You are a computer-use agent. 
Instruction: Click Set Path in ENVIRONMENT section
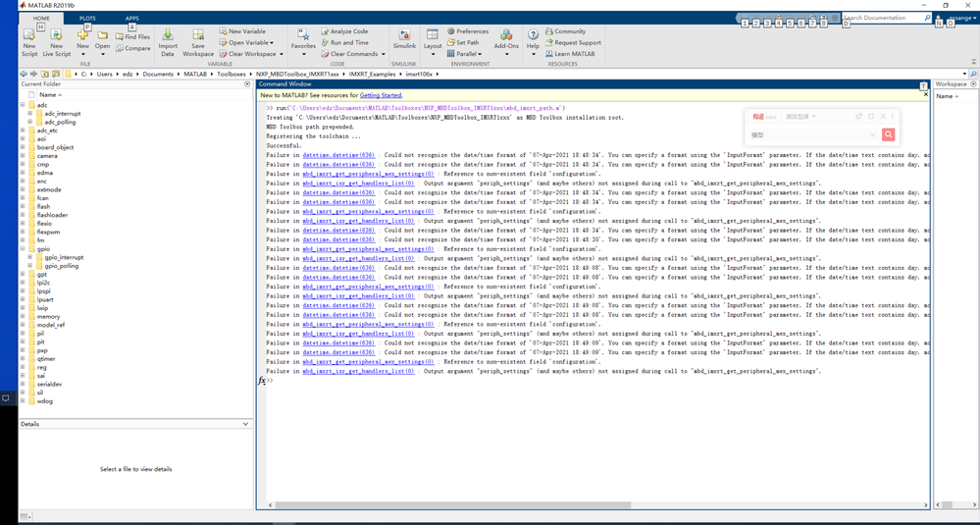pos(463,42)
